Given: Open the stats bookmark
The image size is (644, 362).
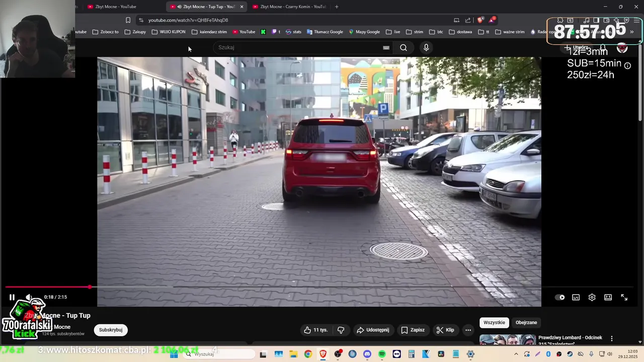Looking at the screenshot, I should tap(293, 32).
